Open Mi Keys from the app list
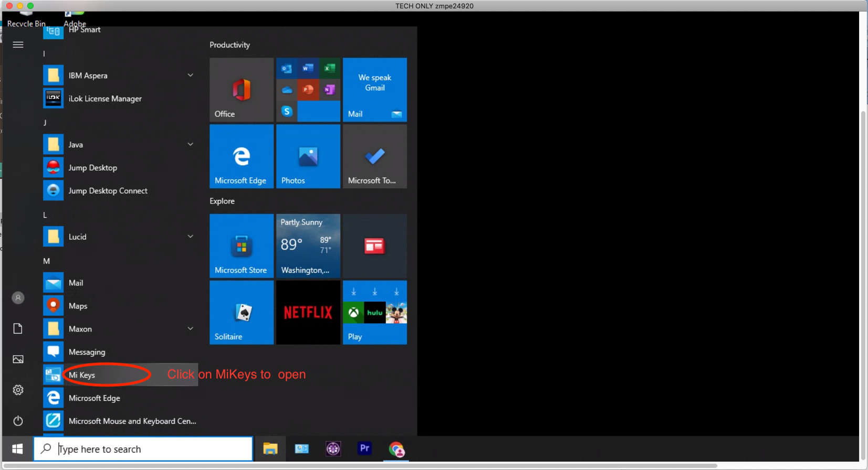The height and width of the screenshot is (470, 868). click(x=120, y=375)
